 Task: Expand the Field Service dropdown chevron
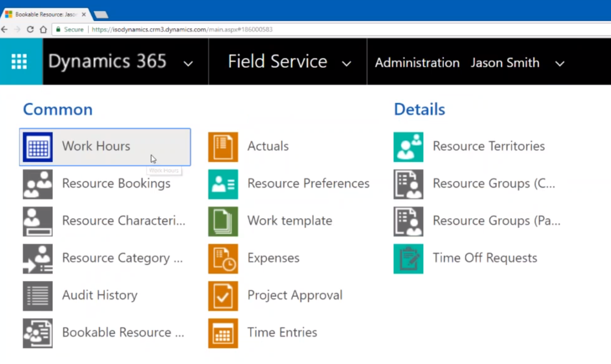coord(347,64)
